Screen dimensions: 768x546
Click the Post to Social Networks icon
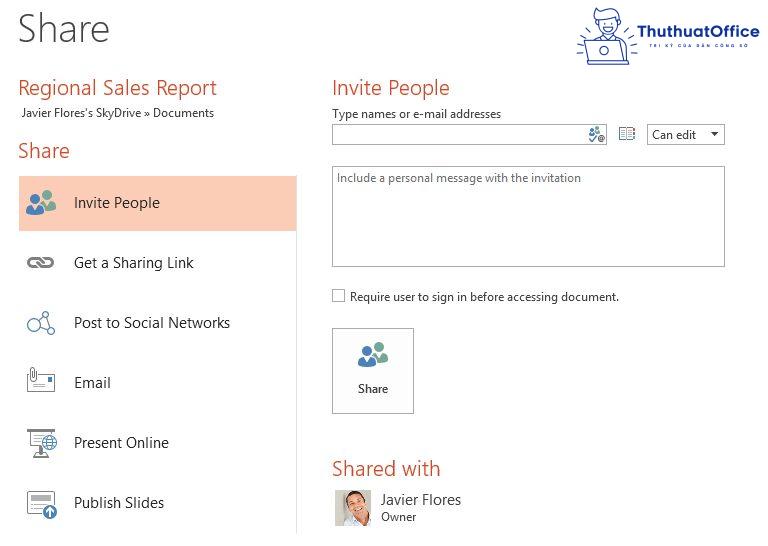click(41, 323)
